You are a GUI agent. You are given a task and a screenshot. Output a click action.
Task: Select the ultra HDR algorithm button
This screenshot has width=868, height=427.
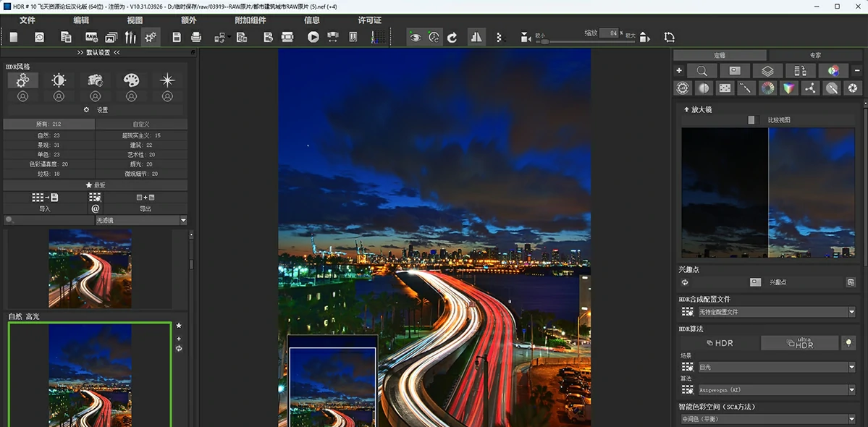click(x=799, y=343)
